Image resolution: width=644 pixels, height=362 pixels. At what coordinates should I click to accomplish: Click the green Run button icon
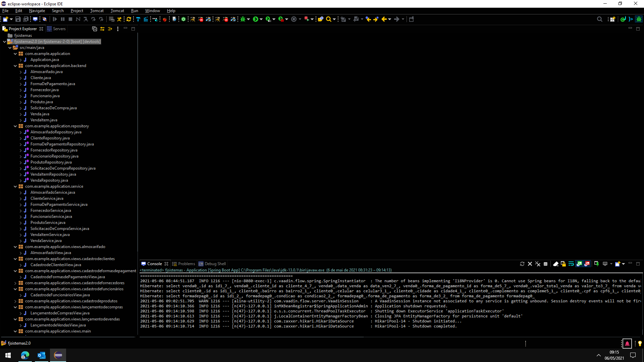[256, 19]
